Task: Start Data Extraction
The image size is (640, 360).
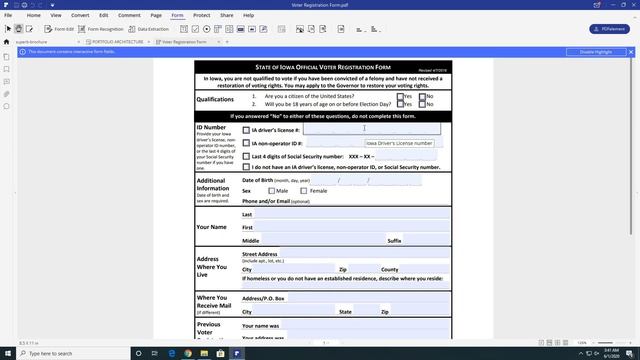Action: click(x=149, y=29)
